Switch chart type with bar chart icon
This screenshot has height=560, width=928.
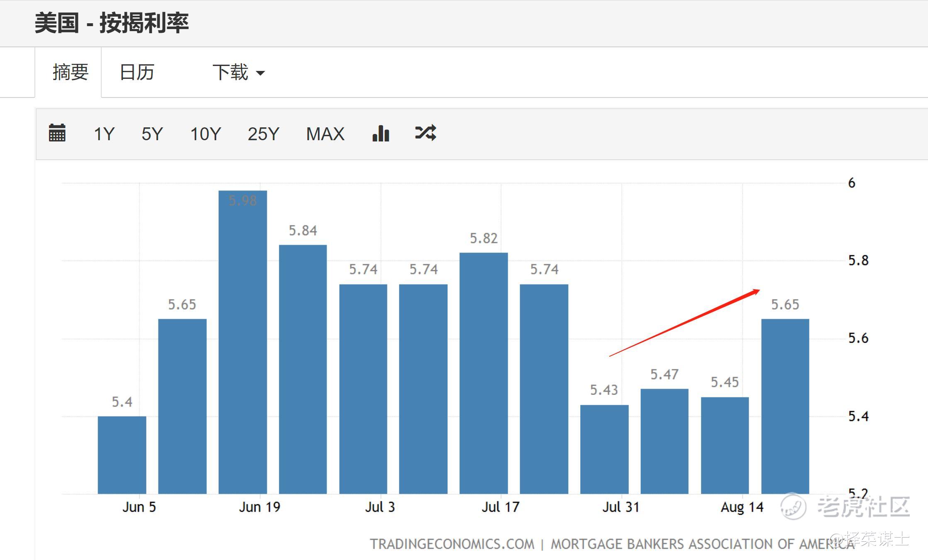381,133
